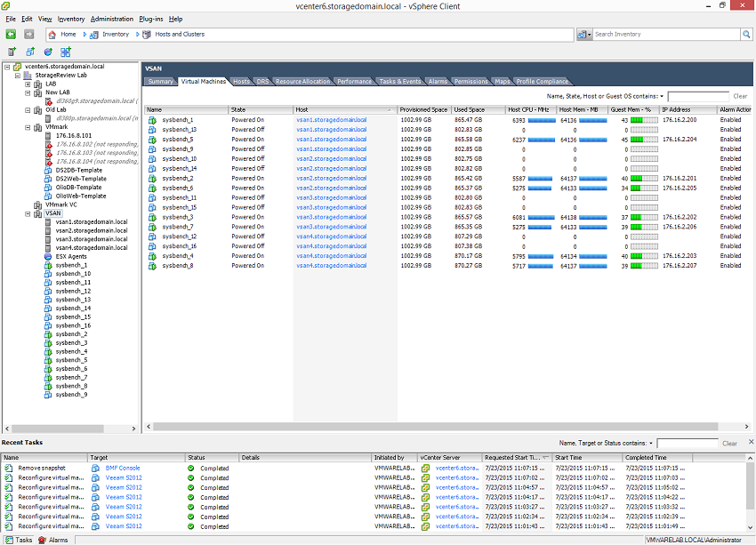756x545 pixels.
Task: Click the Home icon in navigation bar
Action: [x=52, y=35]
